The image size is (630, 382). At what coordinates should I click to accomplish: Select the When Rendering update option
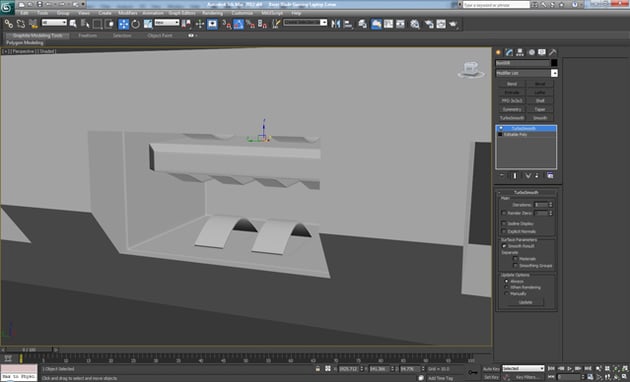(506, 287)
